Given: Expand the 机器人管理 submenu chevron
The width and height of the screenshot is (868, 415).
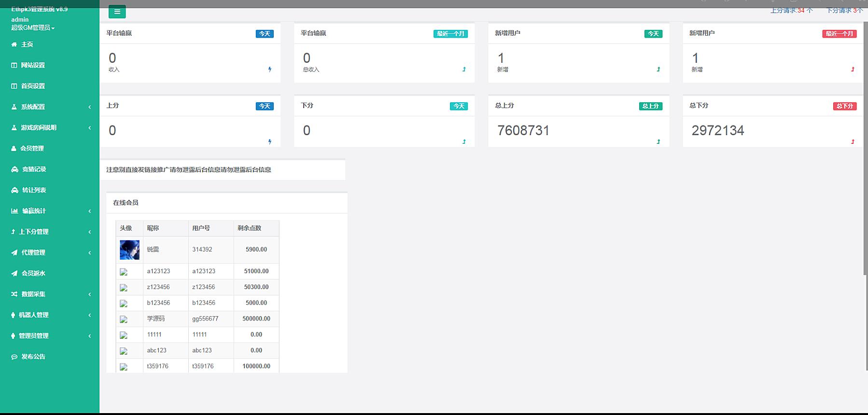Looking at the screenshot, I should pos(89,315).
